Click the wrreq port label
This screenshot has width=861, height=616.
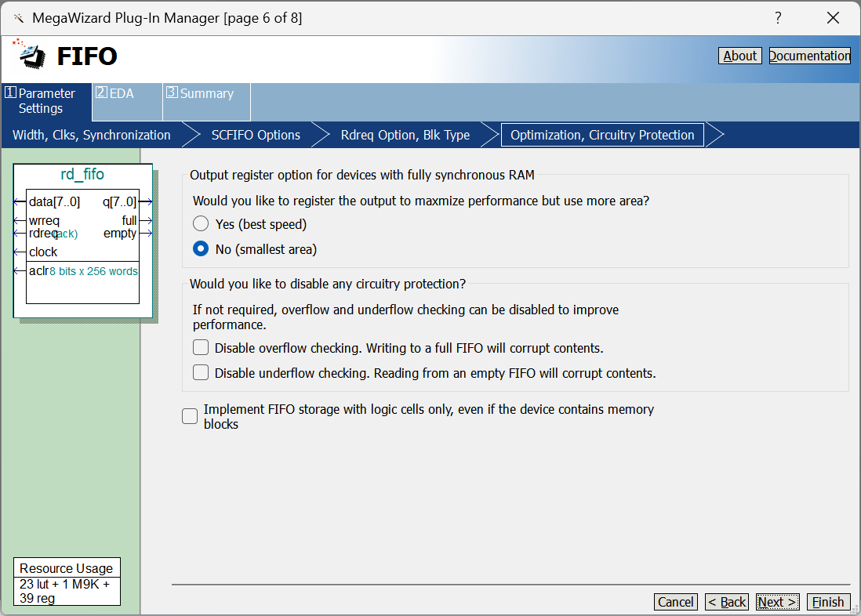[44, 221]
